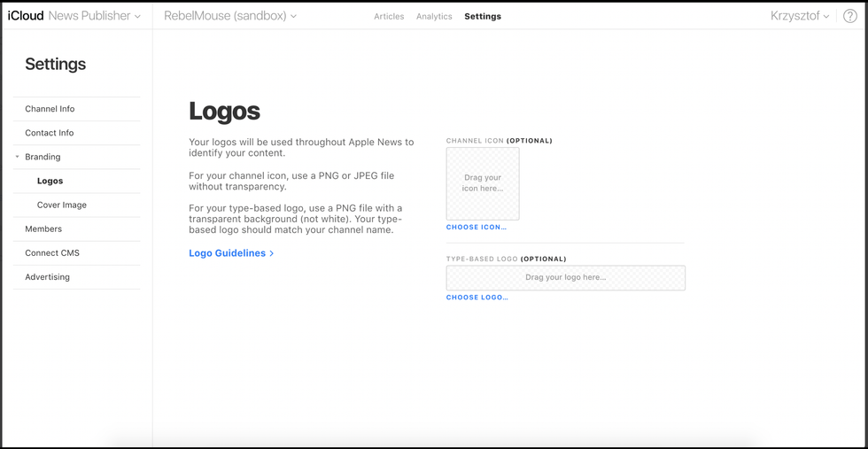Click the help question mark icon
This screenshot has height=449, width=868.
pos(849,16)
